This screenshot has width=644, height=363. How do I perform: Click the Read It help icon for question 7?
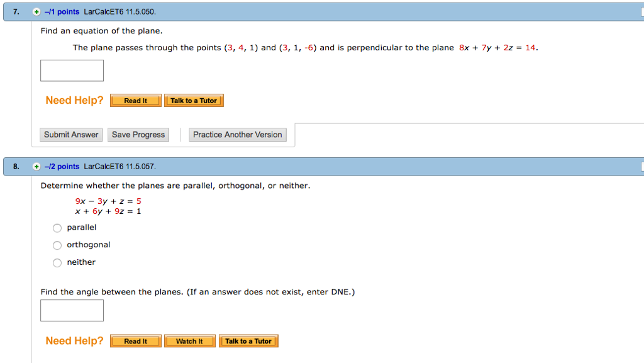pyautogui.click(x=135, y=100)
